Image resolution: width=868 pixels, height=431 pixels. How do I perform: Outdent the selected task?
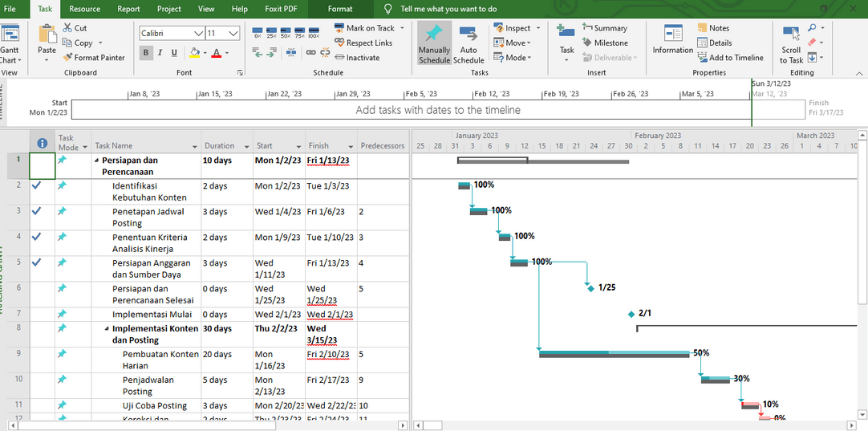coord(258,53)
